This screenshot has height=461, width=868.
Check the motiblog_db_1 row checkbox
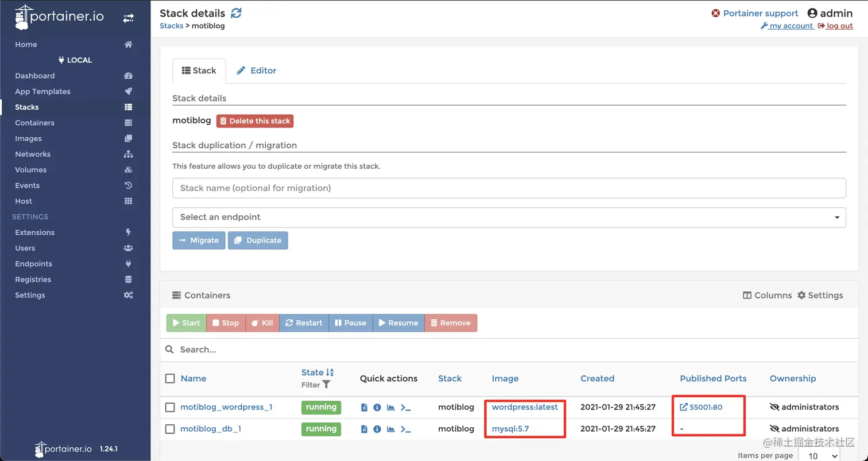[170, 429]
